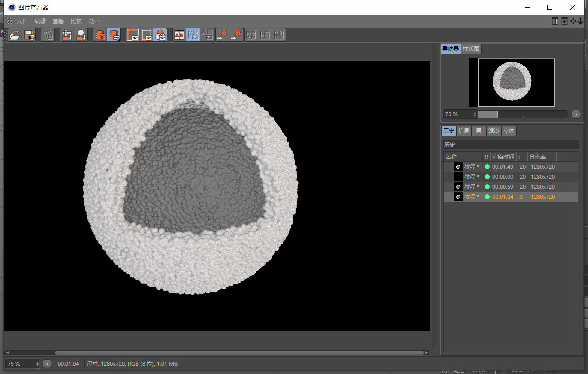Click the Set as A icon
The width and height of the screenshot is (588, 374).
click(x=222, y=35)
